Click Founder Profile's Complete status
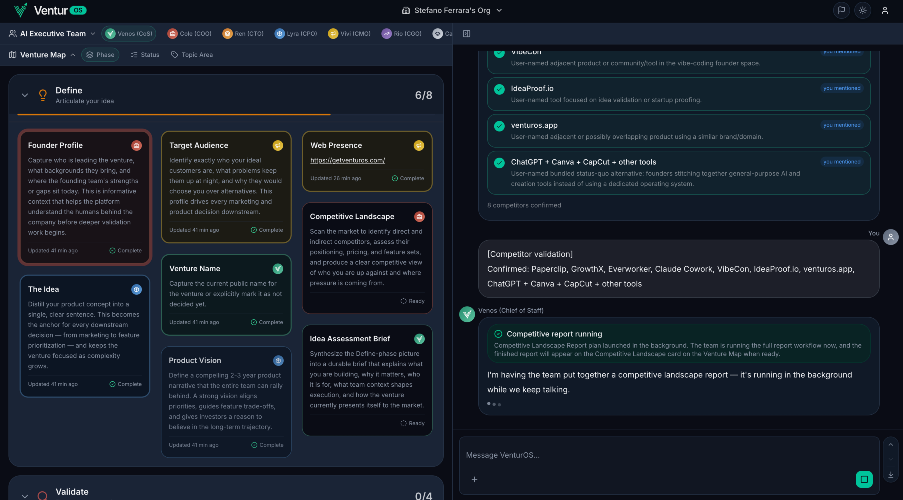This screenshot has width=903, height=500. tap(126, 251)
